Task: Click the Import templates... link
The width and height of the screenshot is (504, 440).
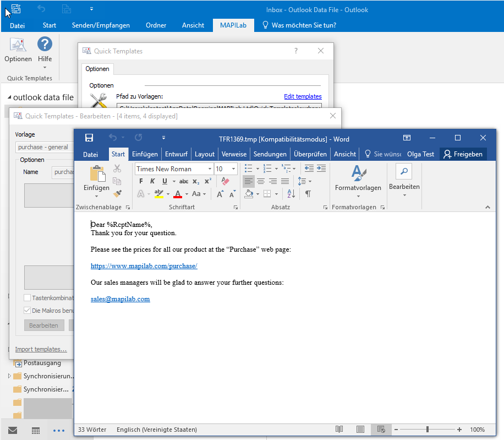Action: click(x=41, y=349)
